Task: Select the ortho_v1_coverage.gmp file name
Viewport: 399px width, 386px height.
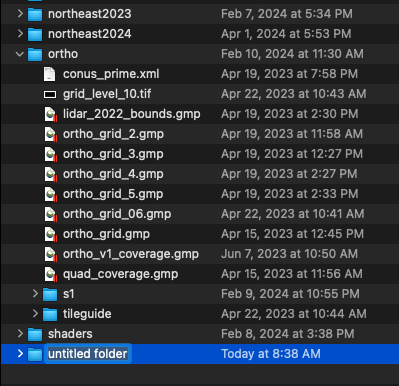Action: [x=131, y=254]
